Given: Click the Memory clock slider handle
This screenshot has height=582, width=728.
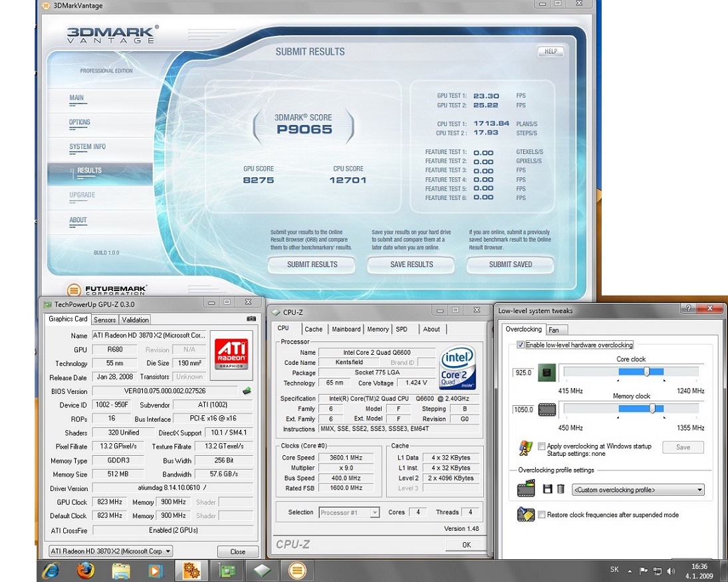Looking at the screenshot, I should (x=652, y=409).
